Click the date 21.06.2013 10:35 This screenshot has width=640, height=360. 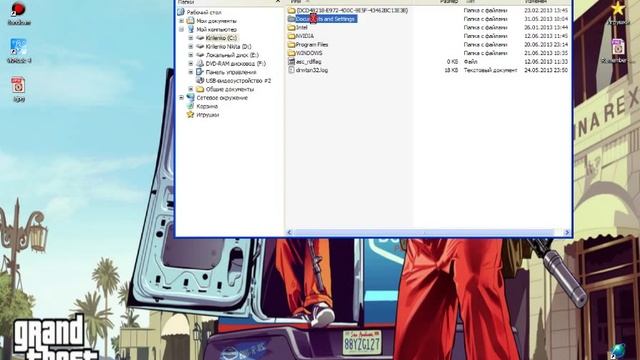(x=546, y=53)
